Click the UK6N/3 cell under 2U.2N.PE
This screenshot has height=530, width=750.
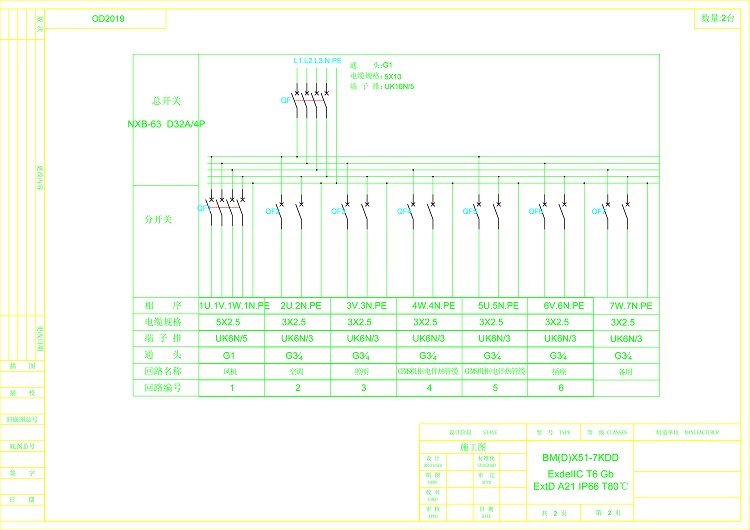click(x=297, y=339)
